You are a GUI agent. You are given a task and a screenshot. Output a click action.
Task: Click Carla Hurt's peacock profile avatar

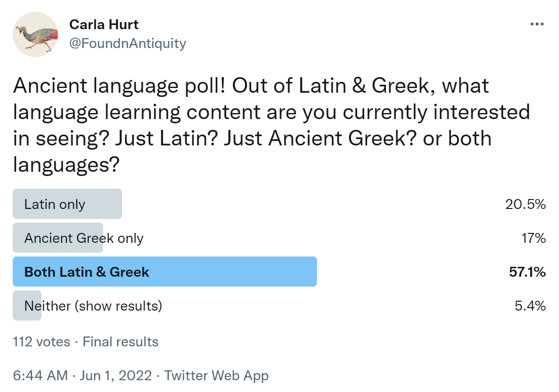tap(35, 35)
